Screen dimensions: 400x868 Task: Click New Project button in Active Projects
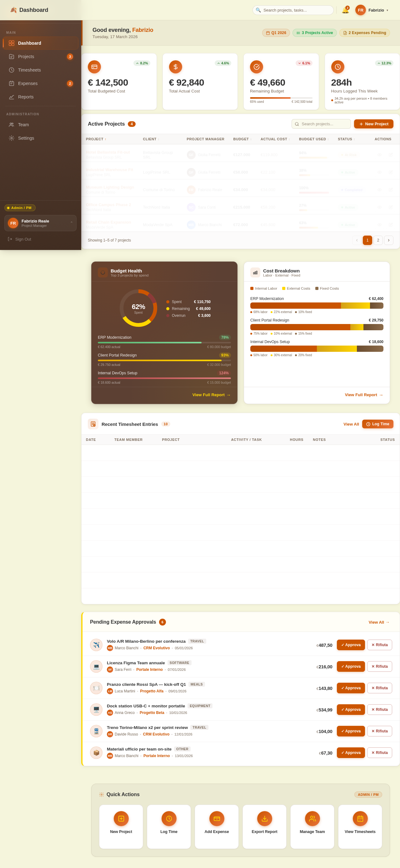pyautogui.click(x=373, y=124)
